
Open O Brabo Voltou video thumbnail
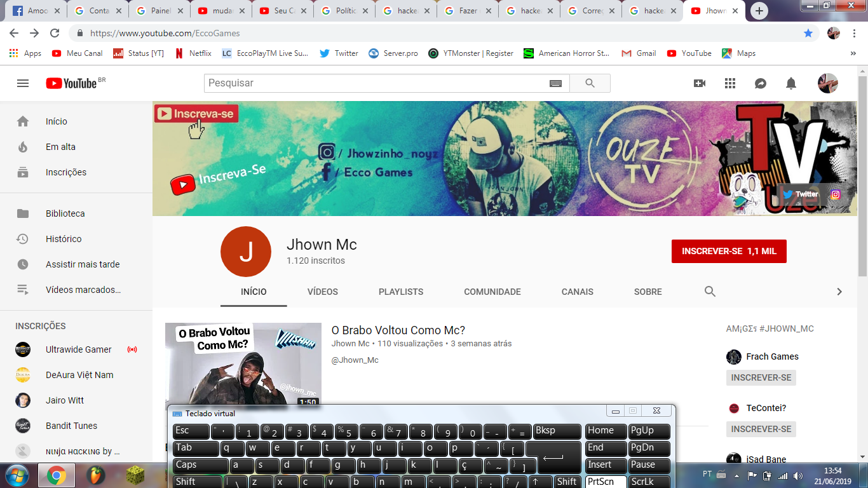pos(243,365)
